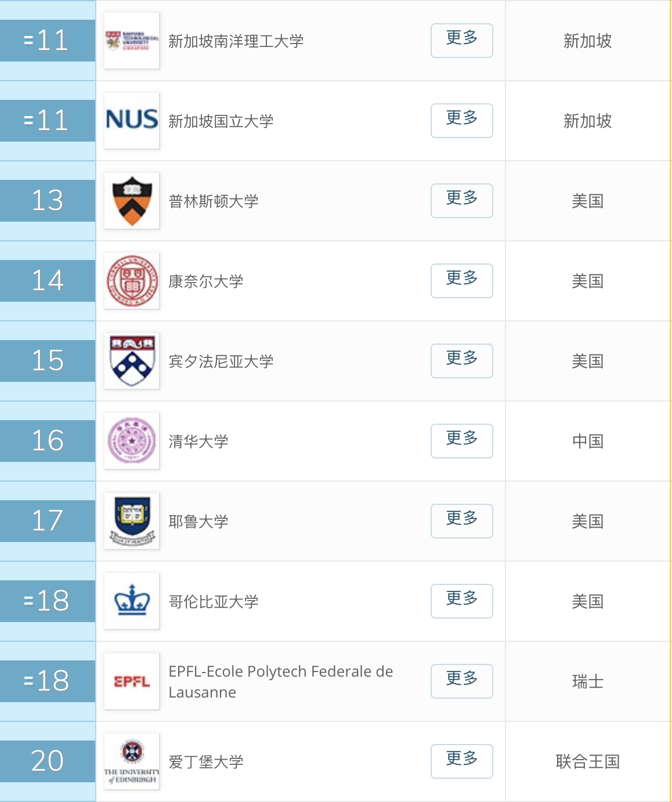Open the 康奈尔大学 university name link
This screenshot has width=672, height=802.
[206, 281]
